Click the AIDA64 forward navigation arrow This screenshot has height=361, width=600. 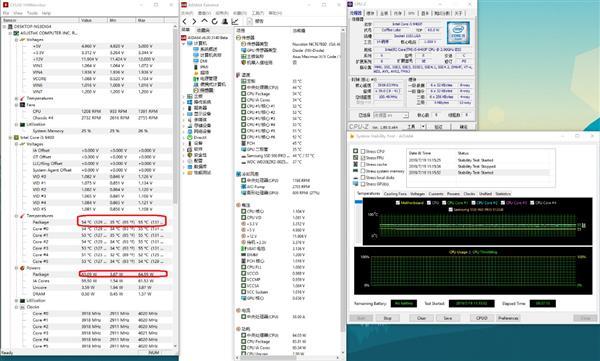click(194, 21)
